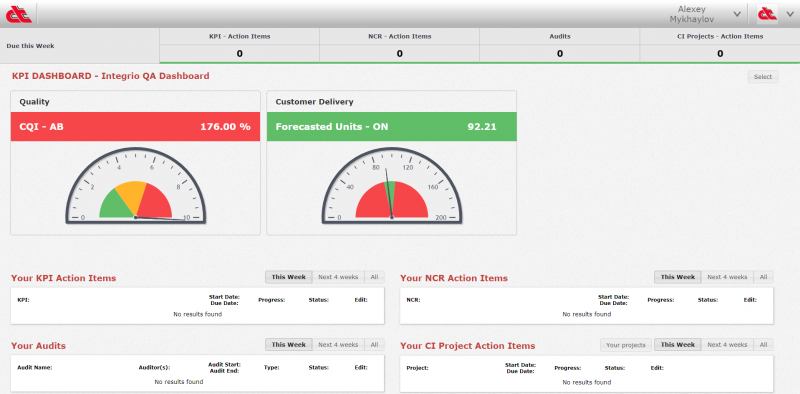Expand the Alexey Mykhaylov user dropdown
The image size is (800, 394).
pos(737,14)
